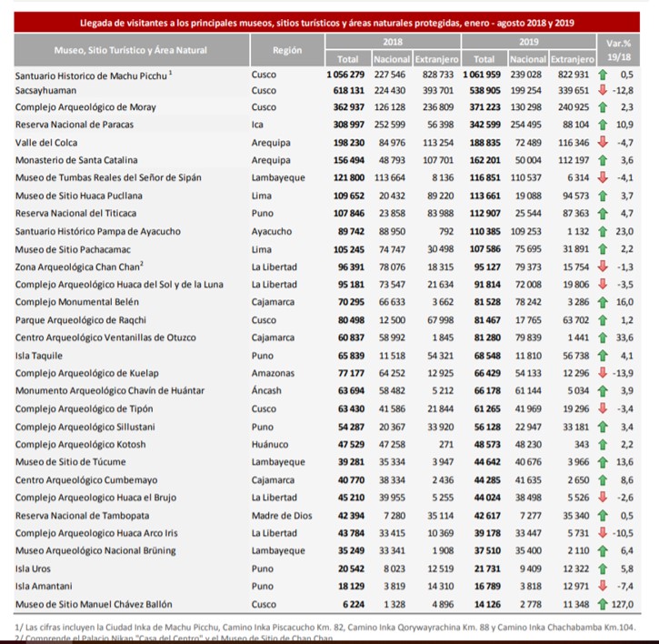Click red arrow in Chan Chan row
This screenshot has height=644, width=659.
point(603,267)
